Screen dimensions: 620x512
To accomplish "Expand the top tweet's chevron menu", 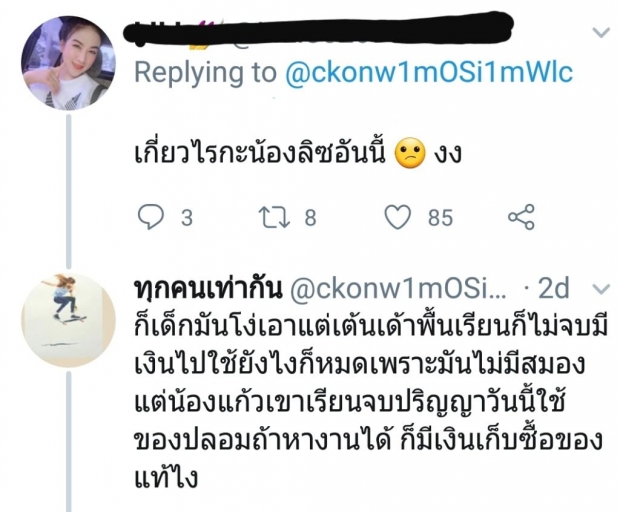I will [x=601, y=32].
